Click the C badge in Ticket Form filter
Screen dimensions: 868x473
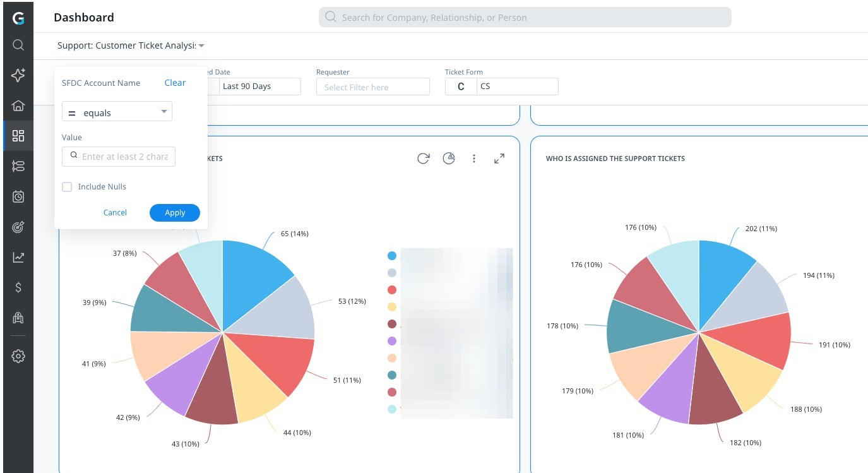pos(461,87)
